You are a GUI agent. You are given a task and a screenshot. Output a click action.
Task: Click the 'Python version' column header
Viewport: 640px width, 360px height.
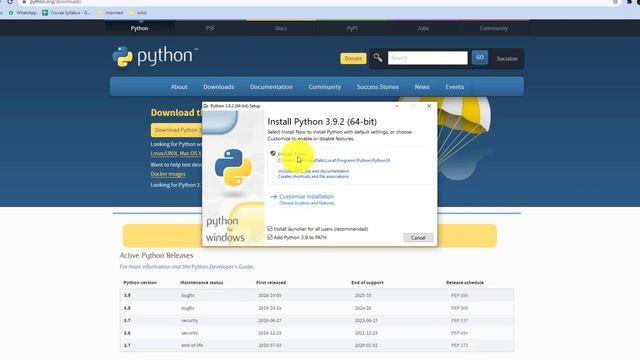[x=140, y=282]
